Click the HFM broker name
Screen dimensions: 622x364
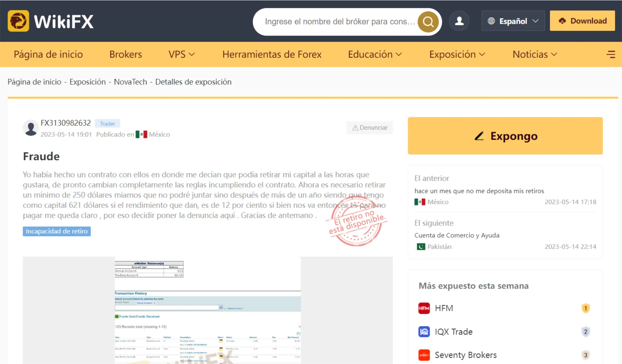(x=444, y=308)
